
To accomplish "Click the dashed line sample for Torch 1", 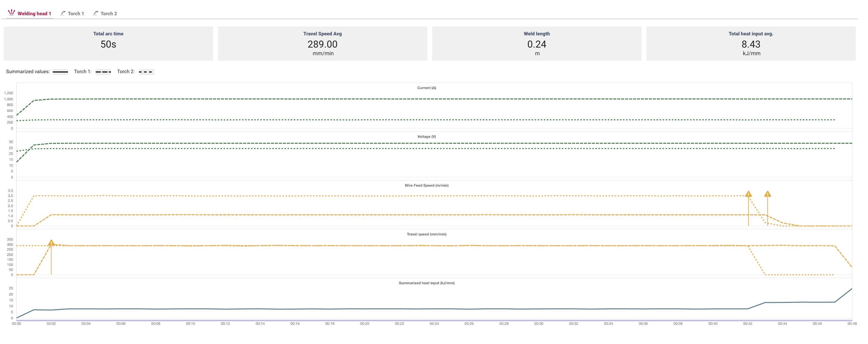I will tap(103, 72).
